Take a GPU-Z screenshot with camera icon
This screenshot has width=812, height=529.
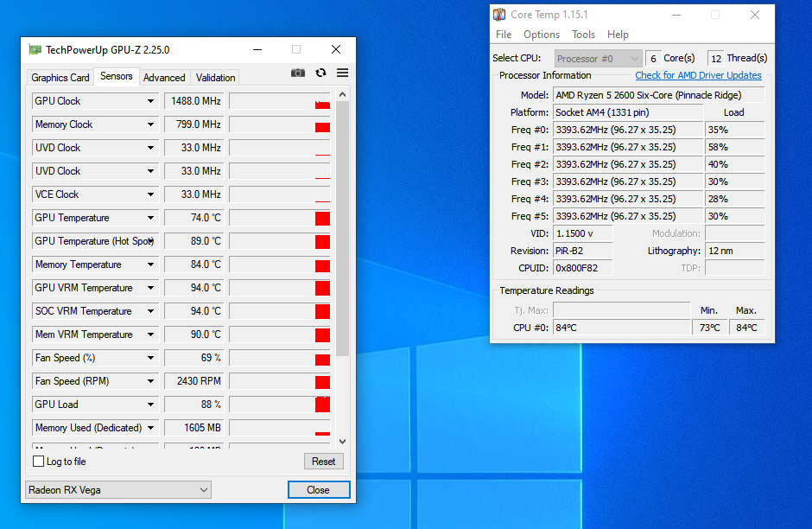tap(298, 73)
